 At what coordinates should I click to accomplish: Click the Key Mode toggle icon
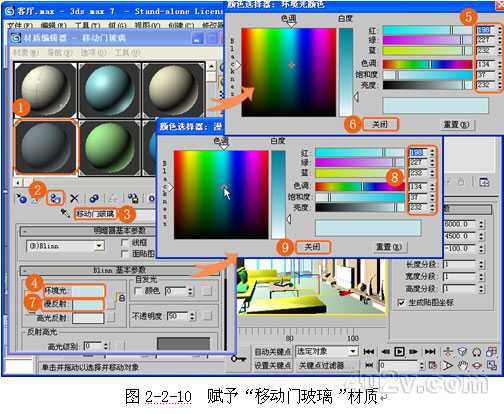tap(369, 365)
